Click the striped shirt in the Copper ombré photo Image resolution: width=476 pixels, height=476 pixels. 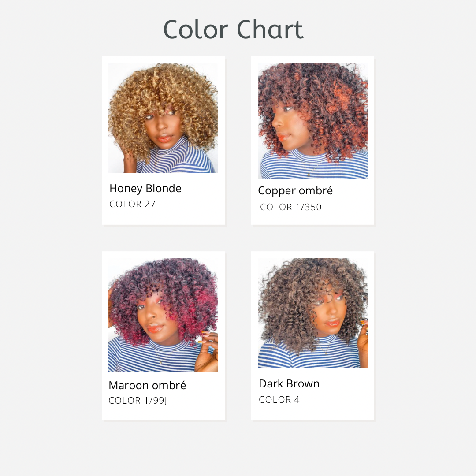click(312, 165)
